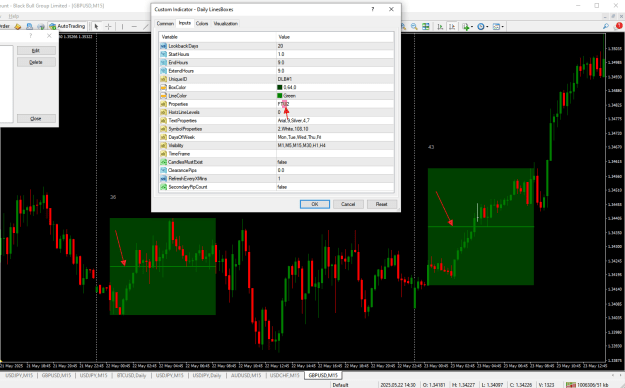The height and width of the screenshot is (388, 625).
Task: Select the Visibility value M1,M5,M15,M30,H1,H4
Action: pos(335,146)
